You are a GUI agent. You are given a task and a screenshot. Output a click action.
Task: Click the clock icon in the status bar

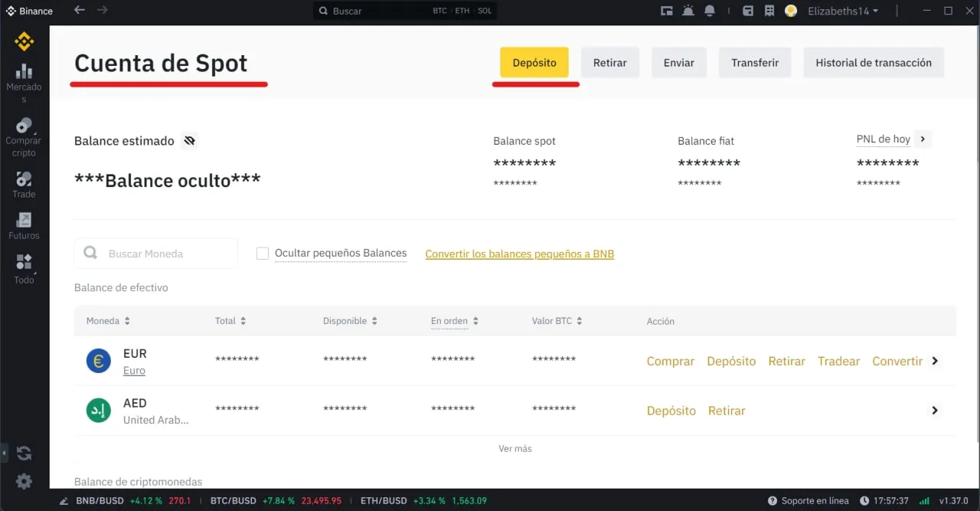point(864,501)
